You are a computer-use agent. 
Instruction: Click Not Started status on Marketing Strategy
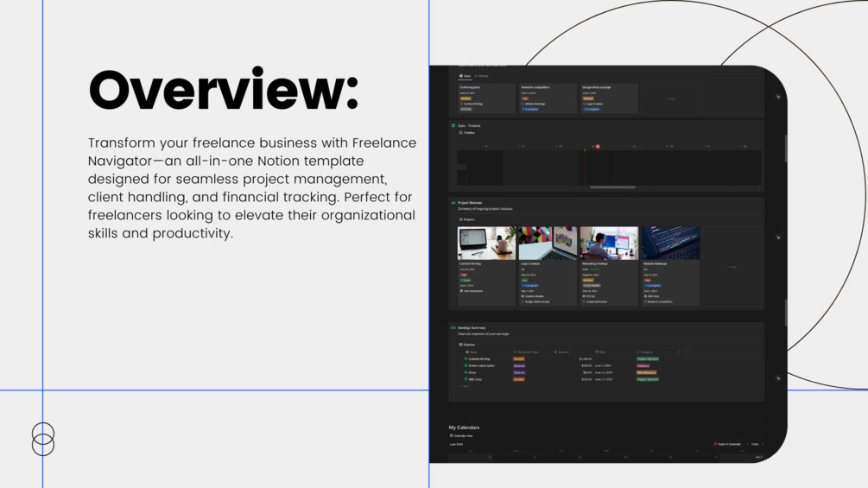point(592,286)
